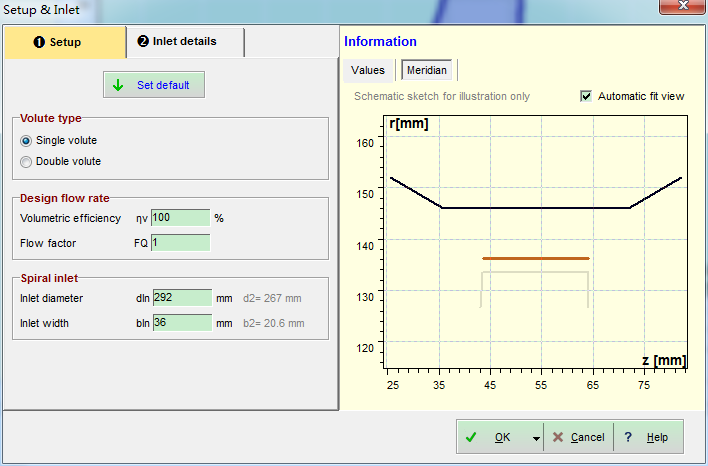Open the OK button dropdown arrow
Screen dimensions: 708x466
(536, 438)
